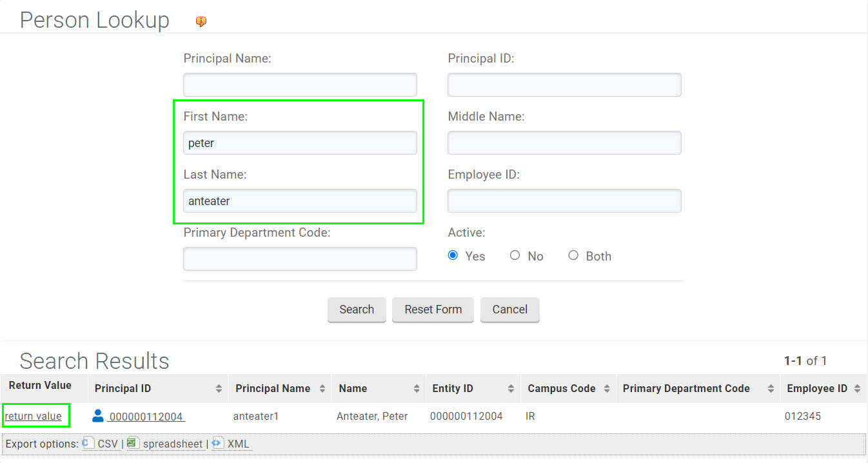Click the CSV export file icon
Image resolution: width=868 pixels, height=463 pixels.
(88, 443)
